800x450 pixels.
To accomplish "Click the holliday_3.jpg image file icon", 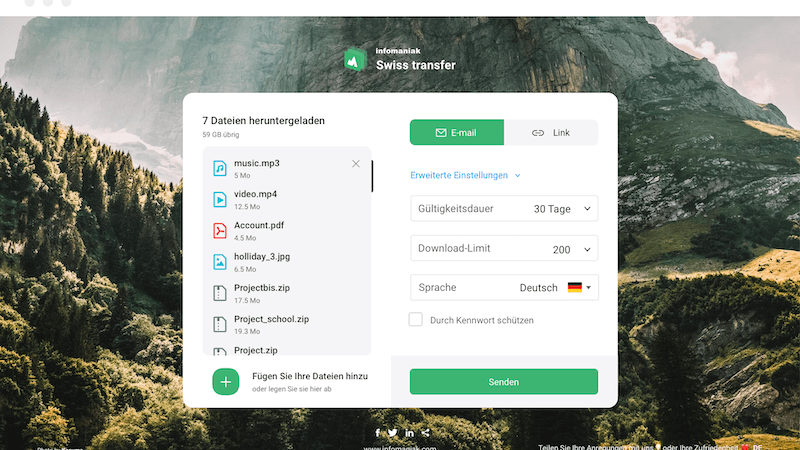I will 220,262.
